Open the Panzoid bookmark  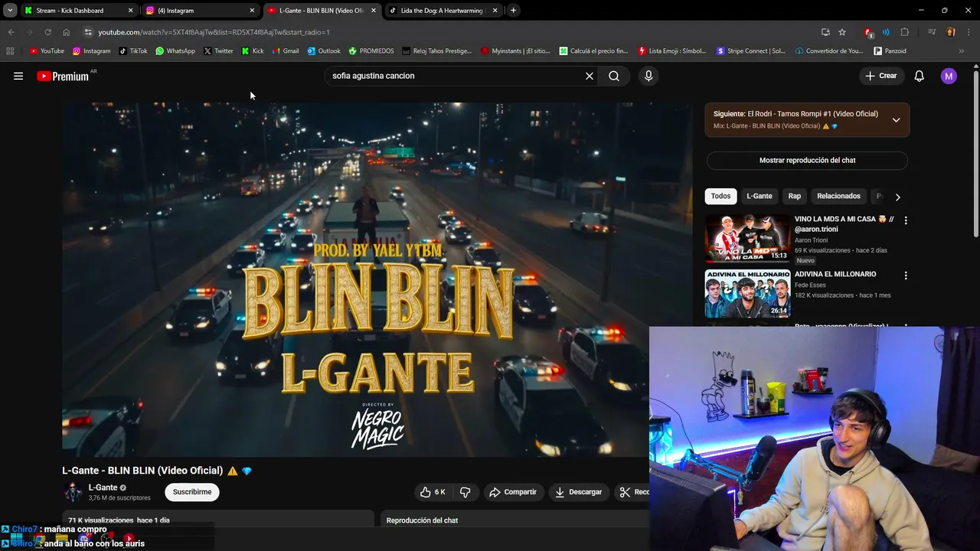890,51
